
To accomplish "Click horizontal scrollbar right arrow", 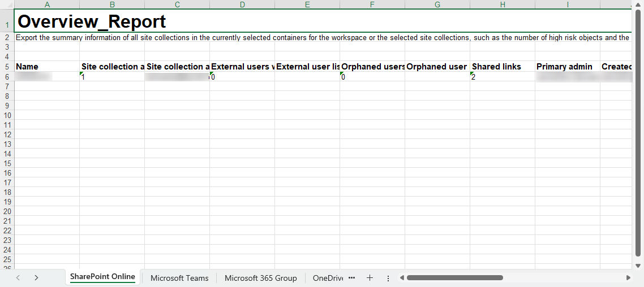I will tap(628, 277).
